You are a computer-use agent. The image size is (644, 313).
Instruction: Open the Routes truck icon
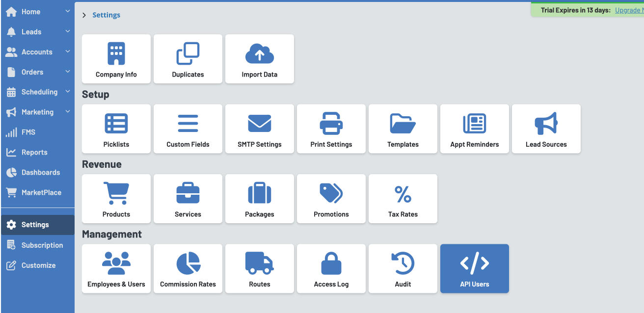[259, 263]
